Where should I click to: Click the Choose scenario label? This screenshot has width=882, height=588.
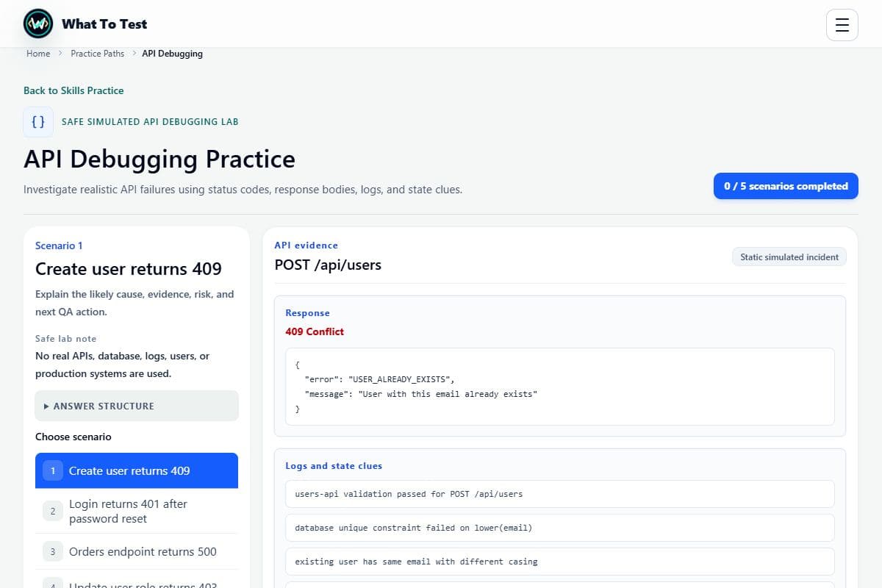point(73,437)
